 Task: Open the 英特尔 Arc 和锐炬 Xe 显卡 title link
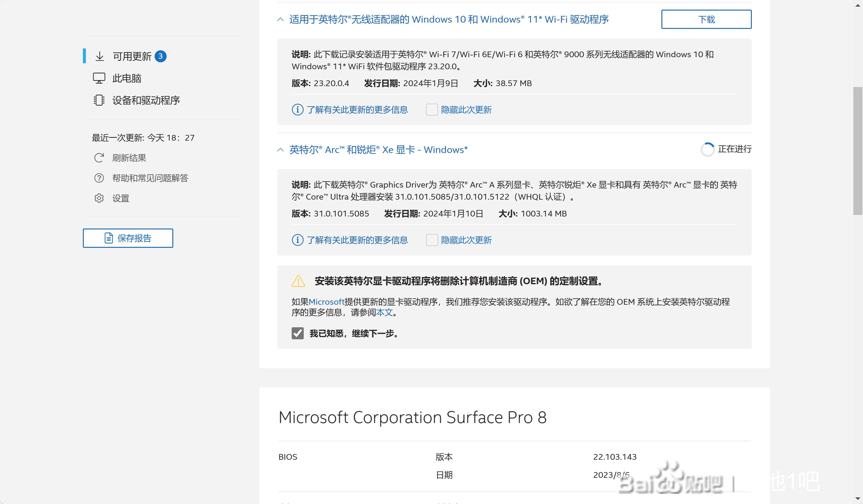tap(378, 150)
